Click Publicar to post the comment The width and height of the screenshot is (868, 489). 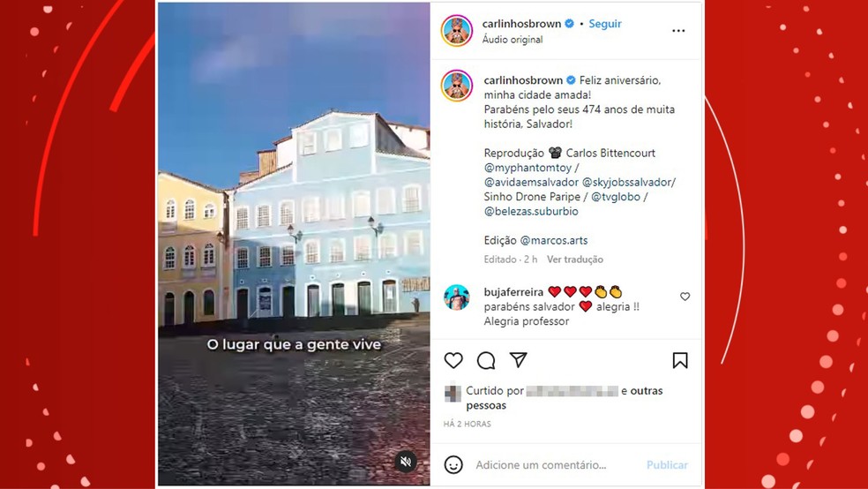(x=667, y=464)
